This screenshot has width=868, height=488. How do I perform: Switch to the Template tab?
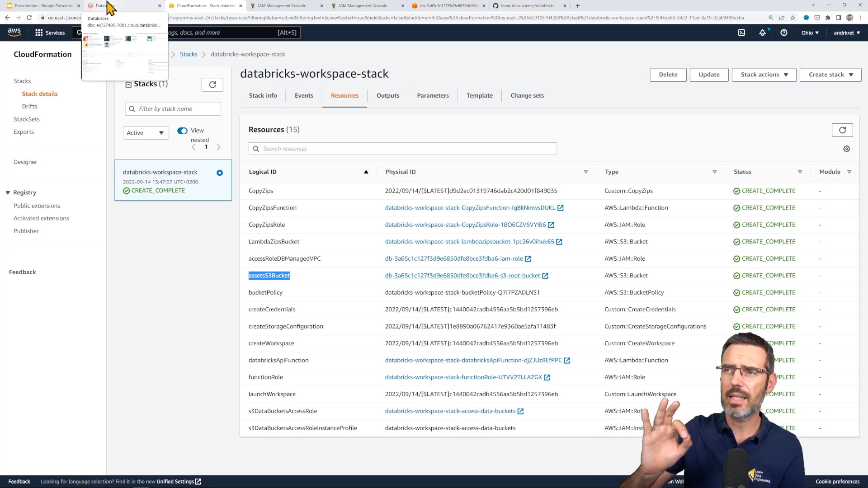pos(480,95)
